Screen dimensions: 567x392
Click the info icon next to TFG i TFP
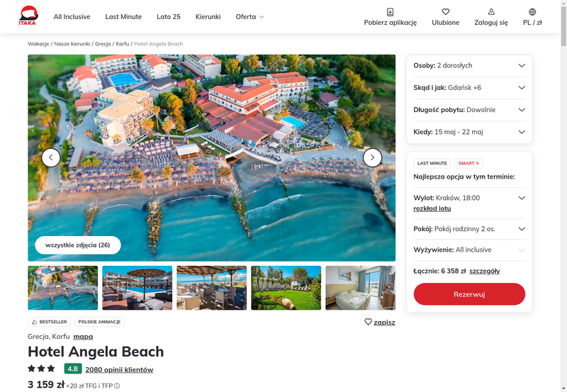pyautogui.click(x=117, y=386)
